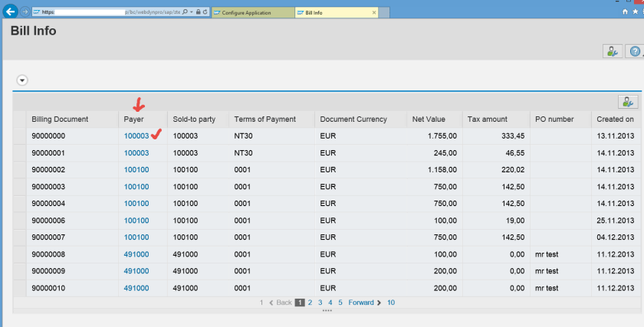Open payer 491000 link for document 90000008

pyautogui.click(x=136, y=254)
